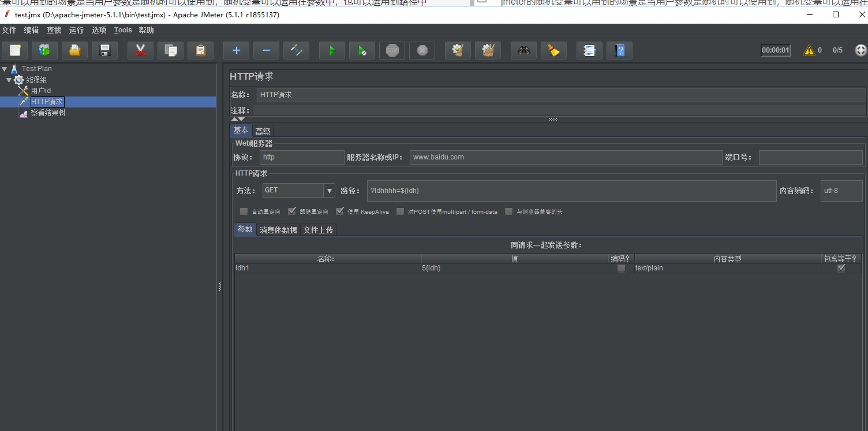
Task: Switch to the 高级 tab
Action: (263, 131)
